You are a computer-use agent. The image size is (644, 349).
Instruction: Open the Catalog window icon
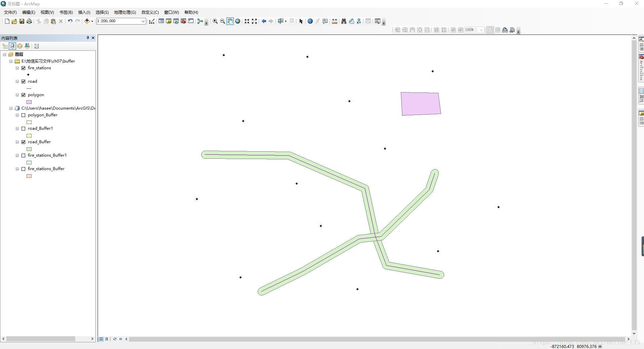(169, 21)
